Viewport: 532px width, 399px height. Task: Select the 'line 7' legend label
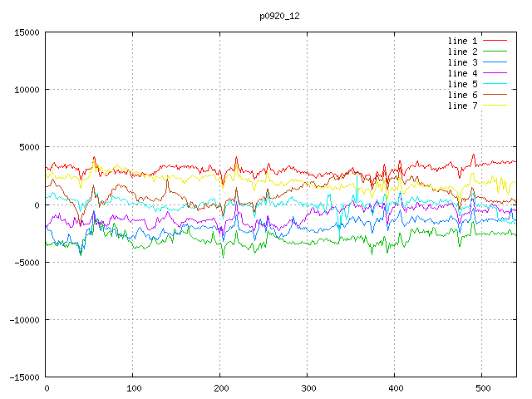pos(463,106)
